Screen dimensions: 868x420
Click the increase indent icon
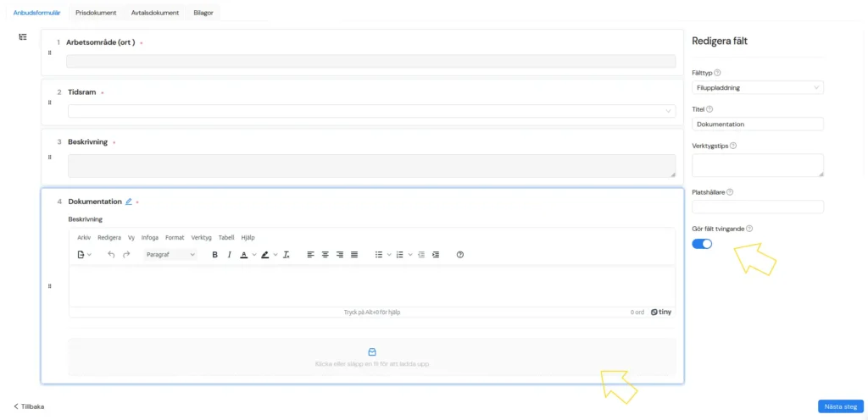(436, 254)
